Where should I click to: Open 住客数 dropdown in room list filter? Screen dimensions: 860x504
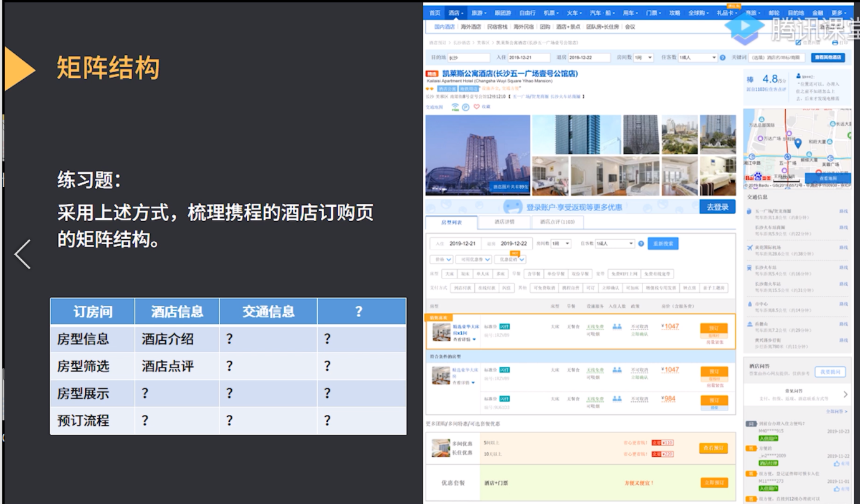[614, 244]
